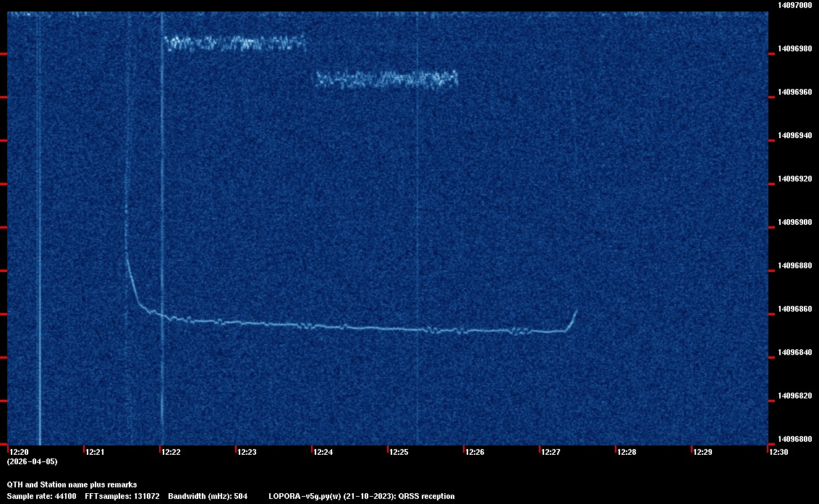
Task: Click the LOPORA-v5g.py QRSS reception text
Action: (x=362, y=496)
